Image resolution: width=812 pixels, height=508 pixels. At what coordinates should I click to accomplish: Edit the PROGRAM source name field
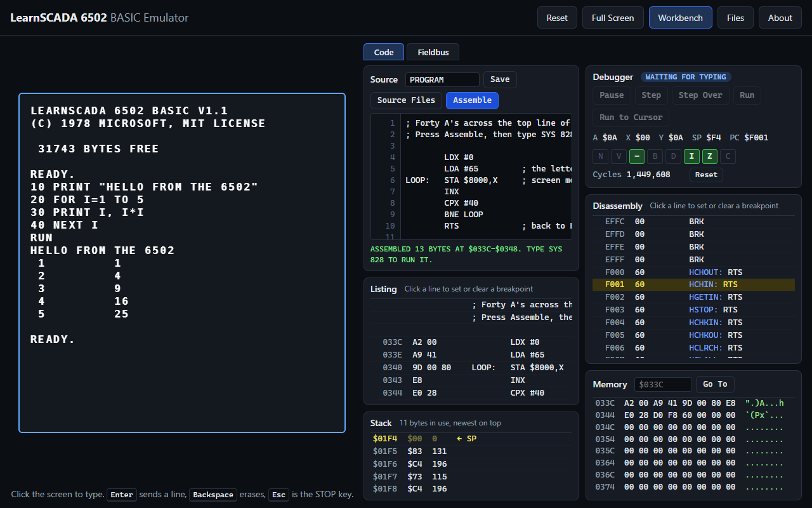coord(442,79)
